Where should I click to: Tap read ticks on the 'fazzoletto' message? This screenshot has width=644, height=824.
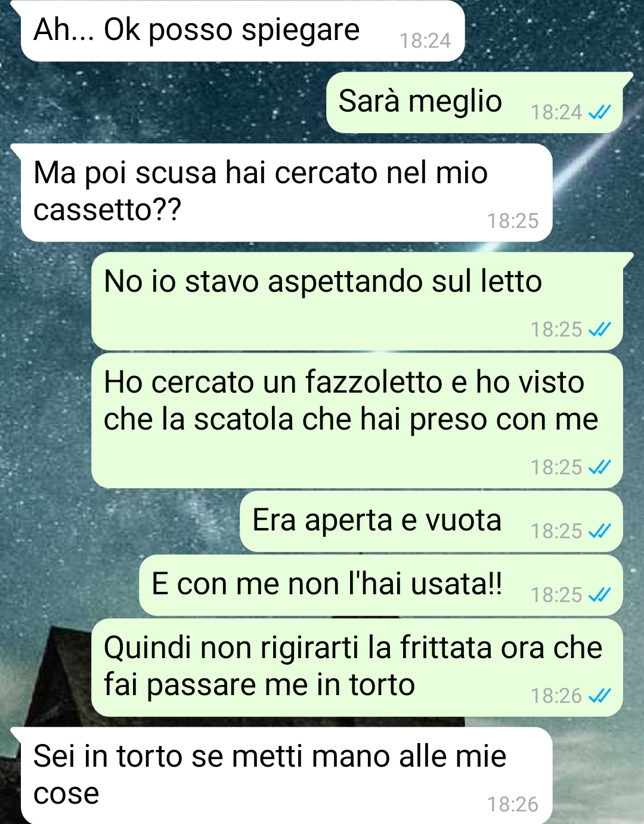599,467
